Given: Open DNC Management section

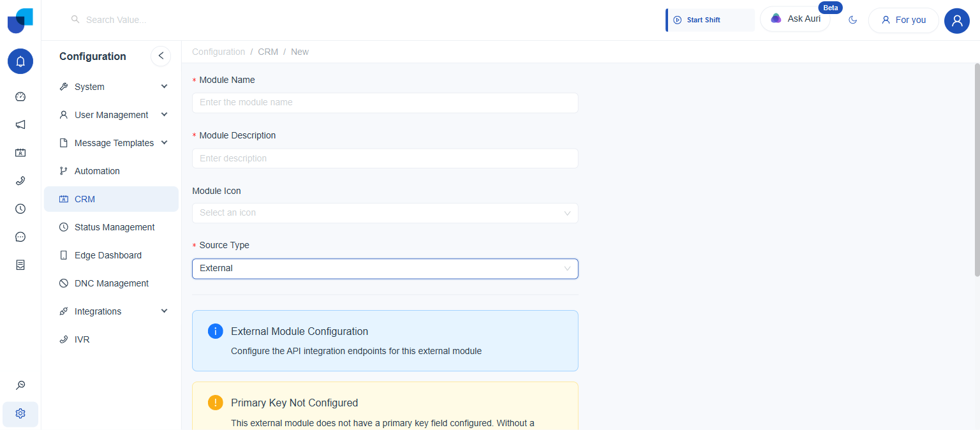Looking at the screenshot, I should pos(111,283).
